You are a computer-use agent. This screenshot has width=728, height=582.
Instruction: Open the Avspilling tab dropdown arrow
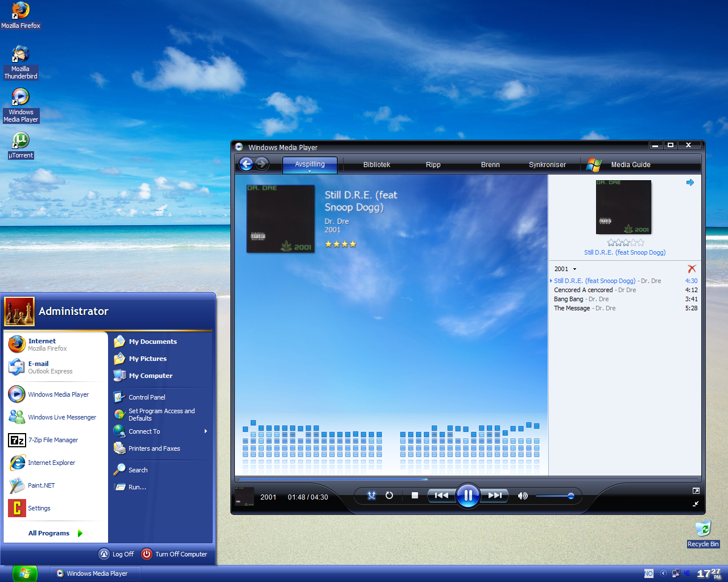pos(310,171)
